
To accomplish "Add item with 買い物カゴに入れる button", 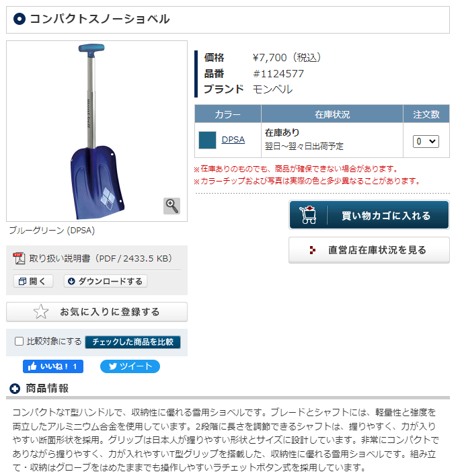I will [369, 215].
